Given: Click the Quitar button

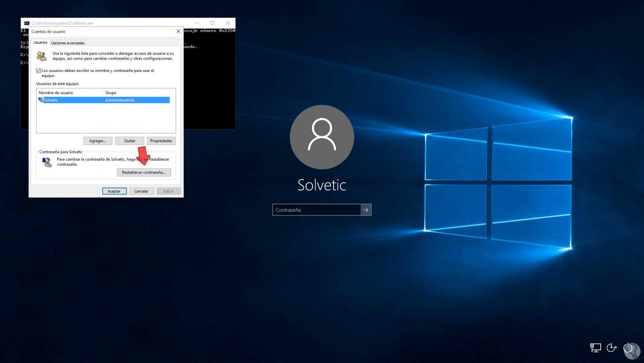Looking at the screenshot, I should coord(130,141).
